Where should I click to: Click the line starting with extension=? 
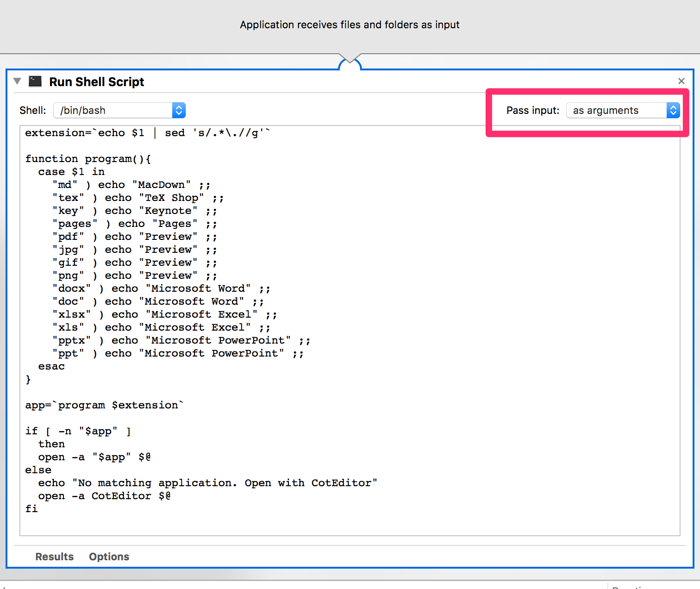(x=148, y=133)
